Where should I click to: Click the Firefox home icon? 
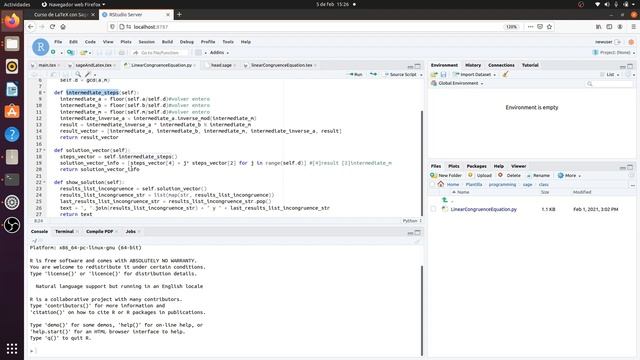point(63,27)
